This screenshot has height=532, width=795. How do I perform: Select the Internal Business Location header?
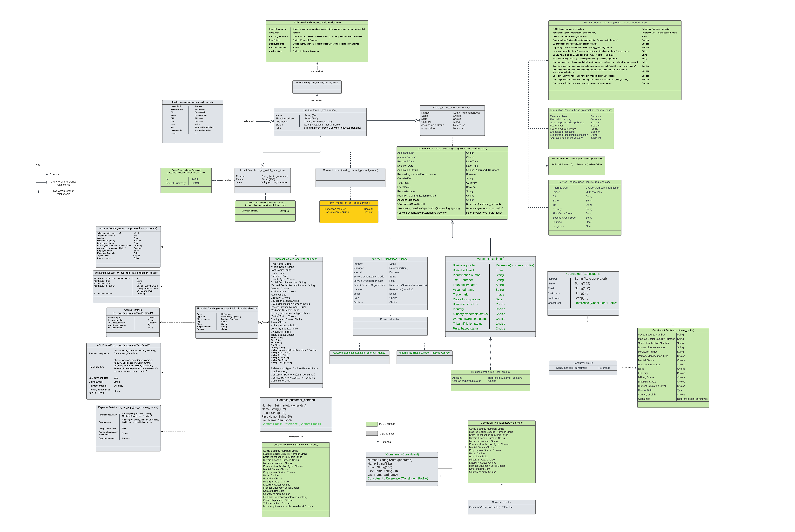(x=424, y=353)
